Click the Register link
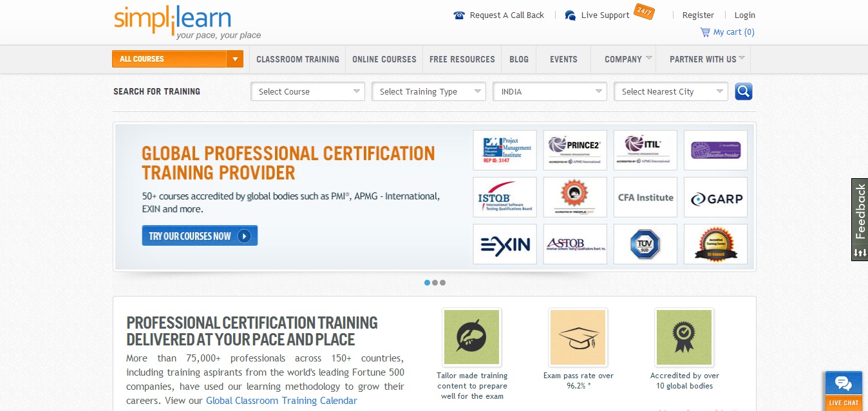This screenshot has width=868, height=411. click(698, 15)
